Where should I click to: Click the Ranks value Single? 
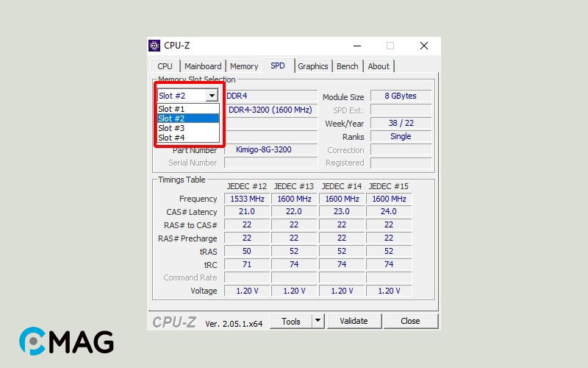pos(401,136)
